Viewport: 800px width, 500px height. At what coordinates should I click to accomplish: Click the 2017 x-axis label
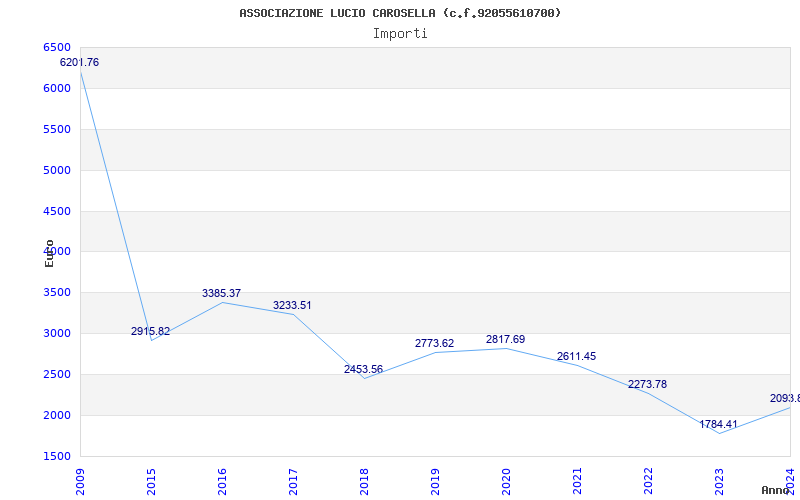[293, 481]
